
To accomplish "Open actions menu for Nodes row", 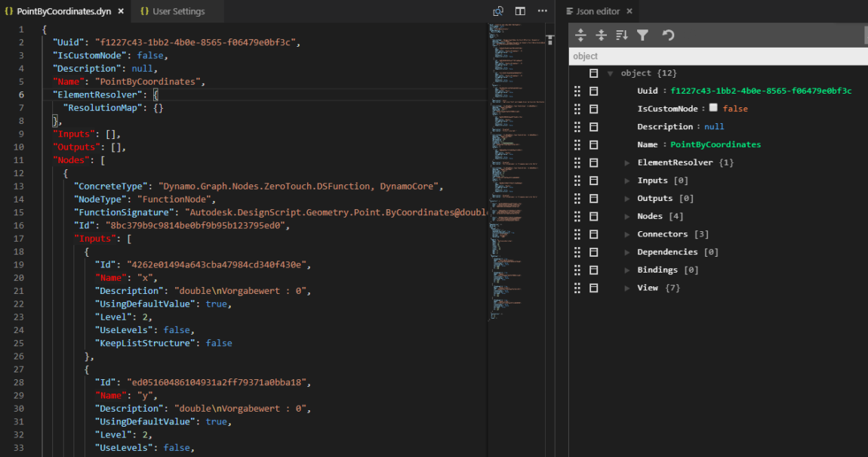I will click(593, 217).
